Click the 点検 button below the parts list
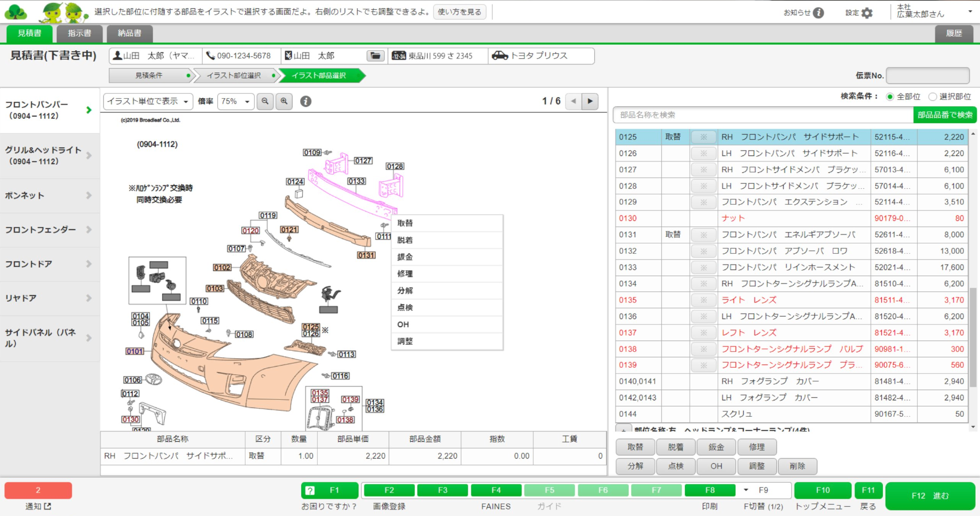Screen dimensions: 980x516 pos(676,466)
